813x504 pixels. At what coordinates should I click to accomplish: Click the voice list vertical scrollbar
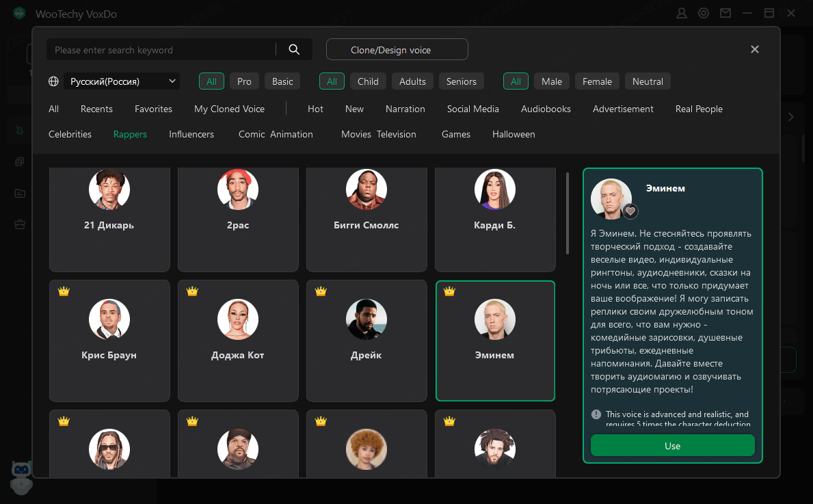568,213
